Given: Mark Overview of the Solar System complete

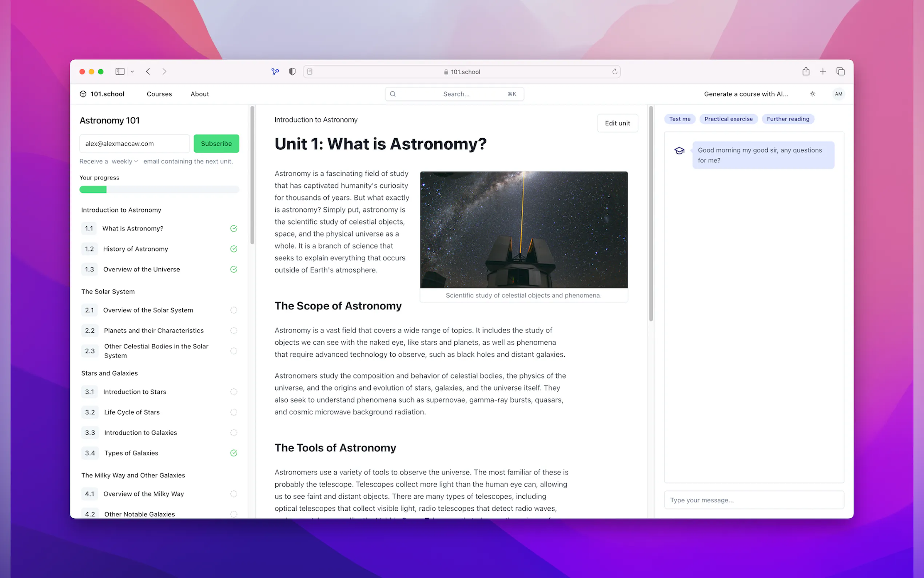Looking at the screenshot, I should point(234,310).
